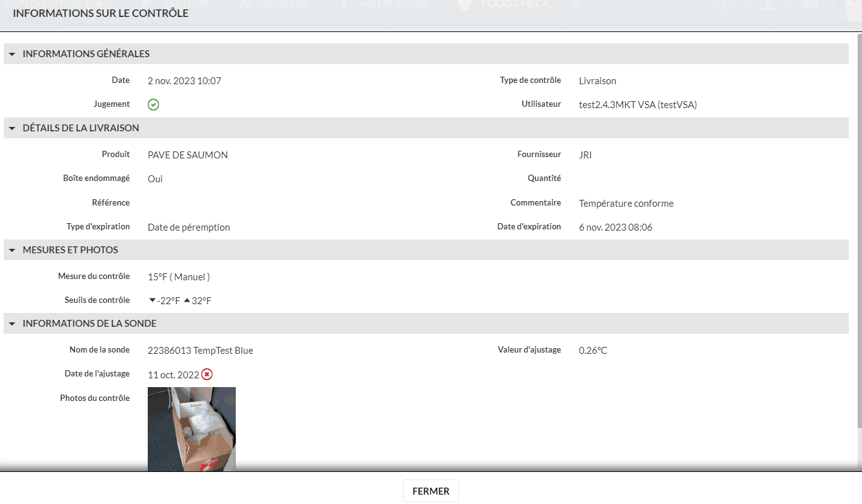
Task: Click the up-arrow high threshold icon before 32°F
Action: click(187, 300)
